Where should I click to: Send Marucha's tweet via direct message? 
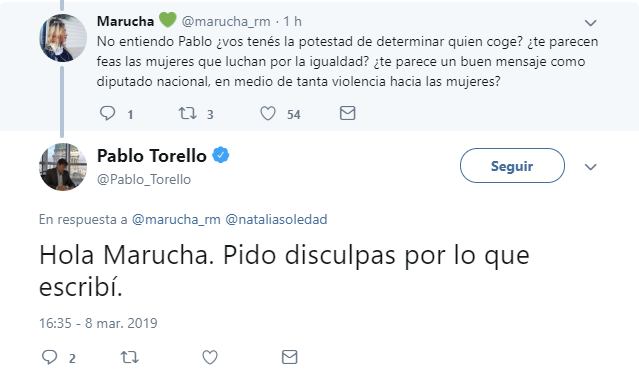pos(347,113)
